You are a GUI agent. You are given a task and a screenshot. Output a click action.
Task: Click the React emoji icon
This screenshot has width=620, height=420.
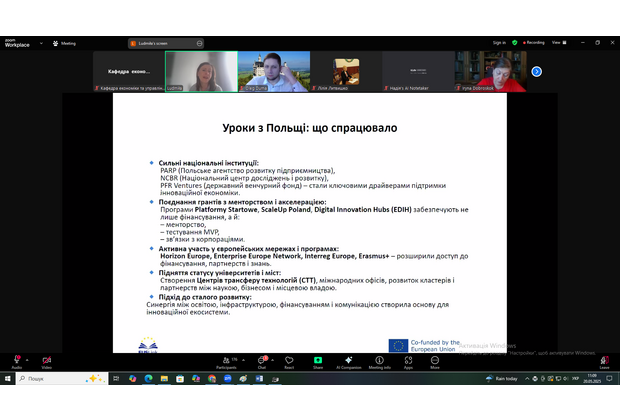[x=289, y=360]
